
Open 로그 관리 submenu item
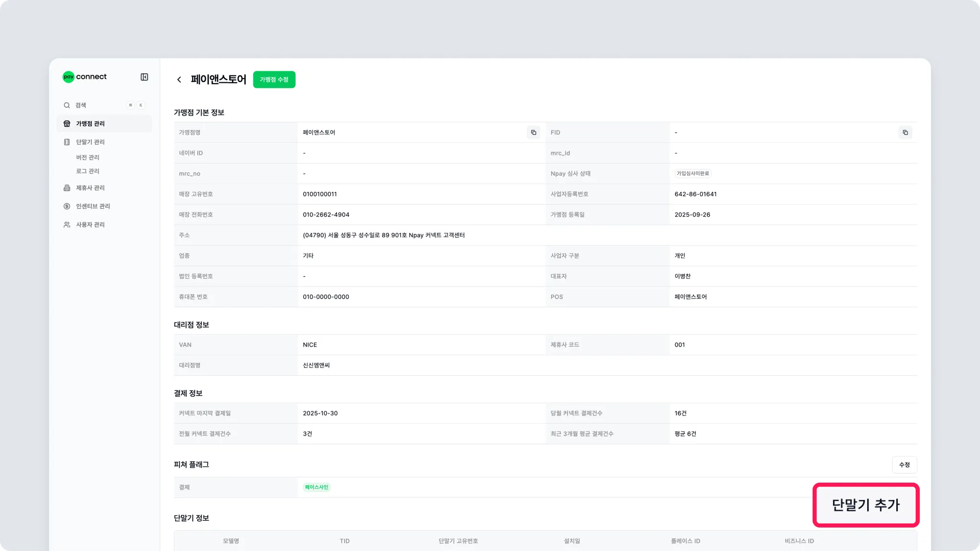point(88,171)
